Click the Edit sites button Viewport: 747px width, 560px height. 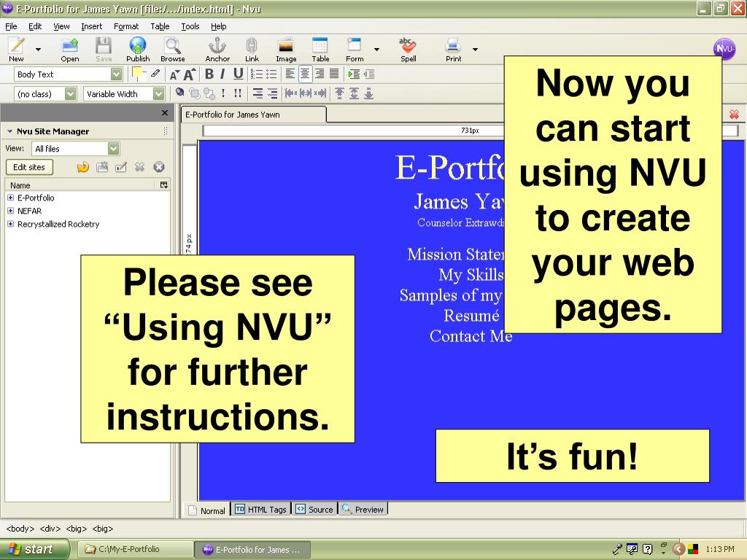29,167
